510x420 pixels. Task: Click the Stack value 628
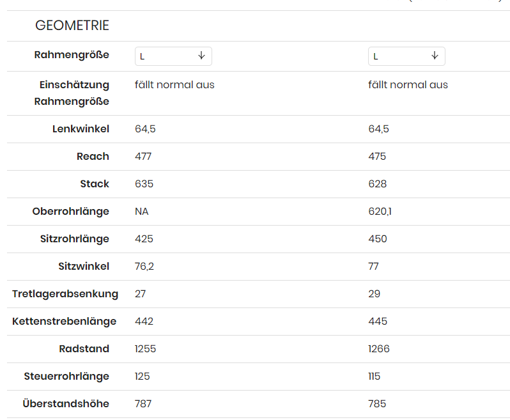[378, 184]
